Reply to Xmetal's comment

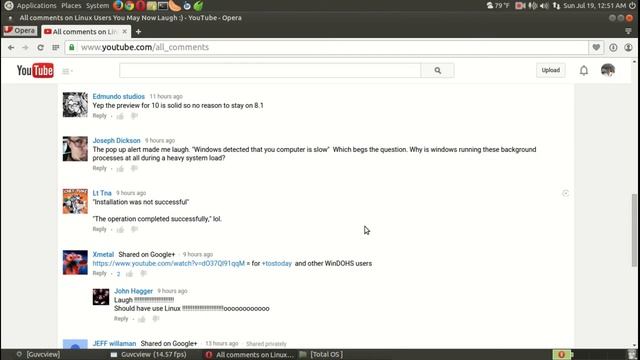point(99,273)
